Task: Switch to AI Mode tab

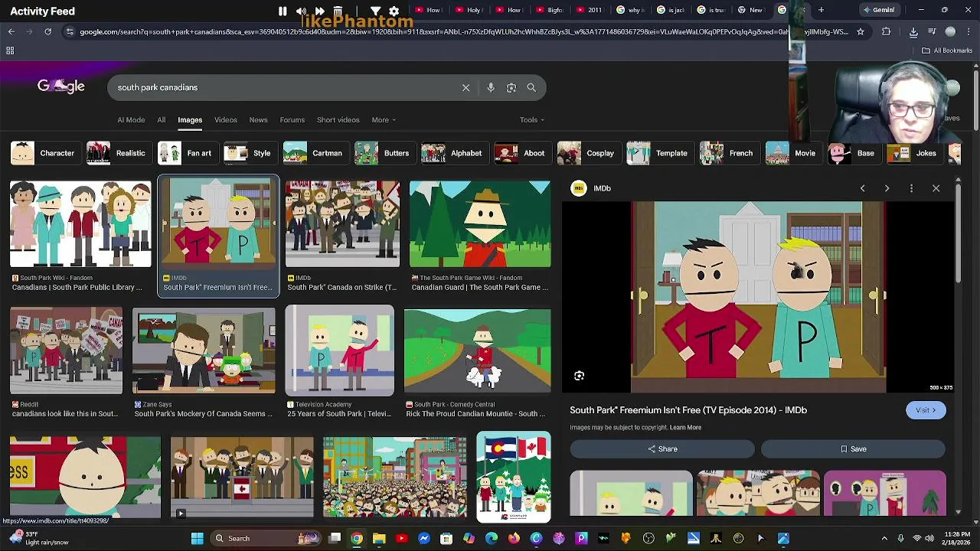Action: (x=131, y=120)
